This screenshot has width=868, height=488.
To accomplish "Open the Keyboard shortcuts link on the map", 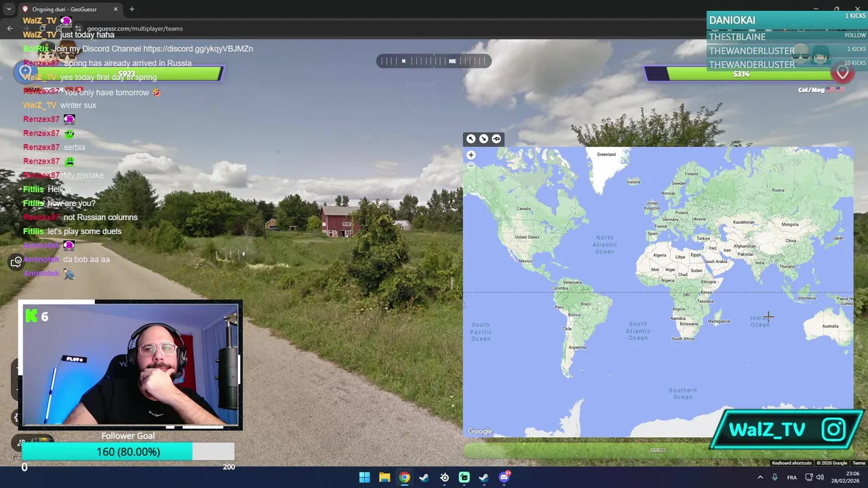I will (791, 463).
